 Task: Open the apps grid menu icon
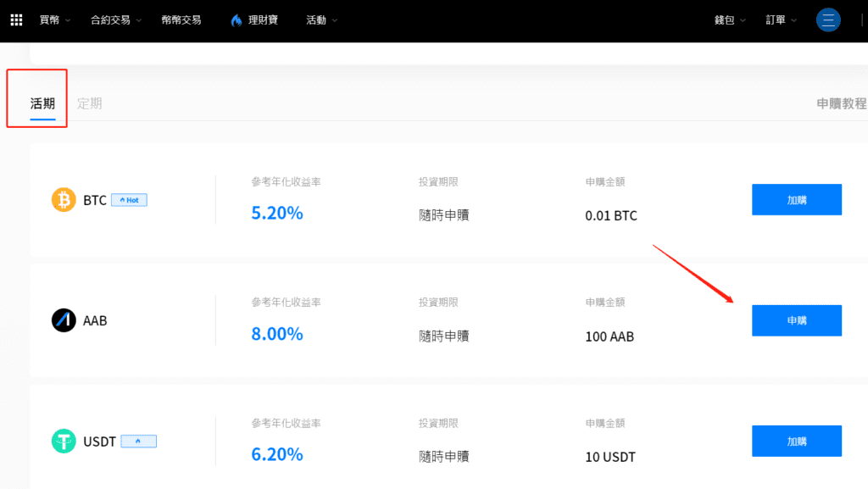click(x=17, y=19)
